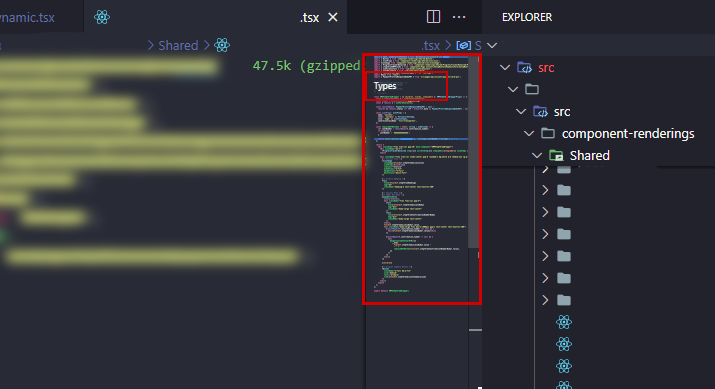Collapse the unnamed folder under src
This screenshot has width=715, height=389.
pyautogui.click(x=513, y=89)
